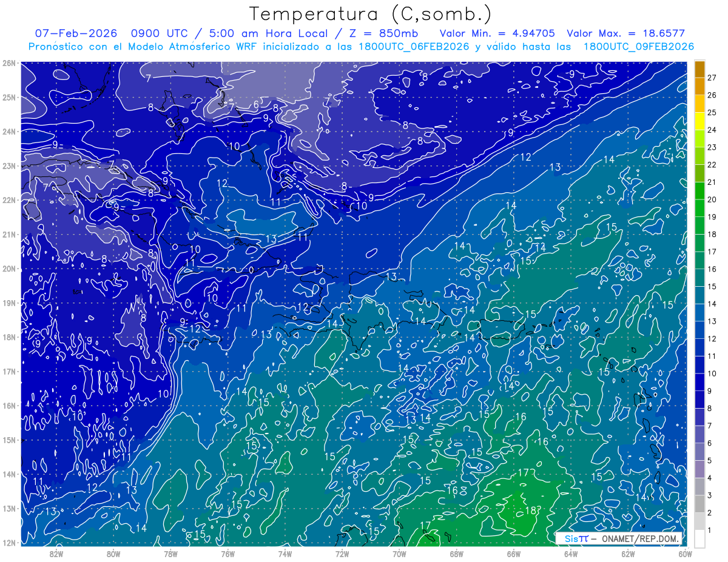This screenshot has height=562, width=728.
Task: Click the "24N" latitude label
Action: [x=8, y=132]
